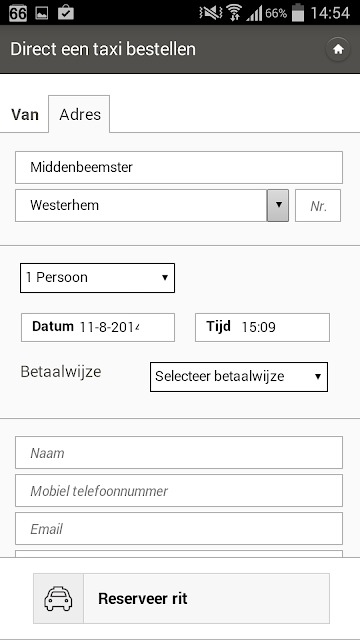Open the shopping bag notification icon
360x640 pixels.
point(65,13)
